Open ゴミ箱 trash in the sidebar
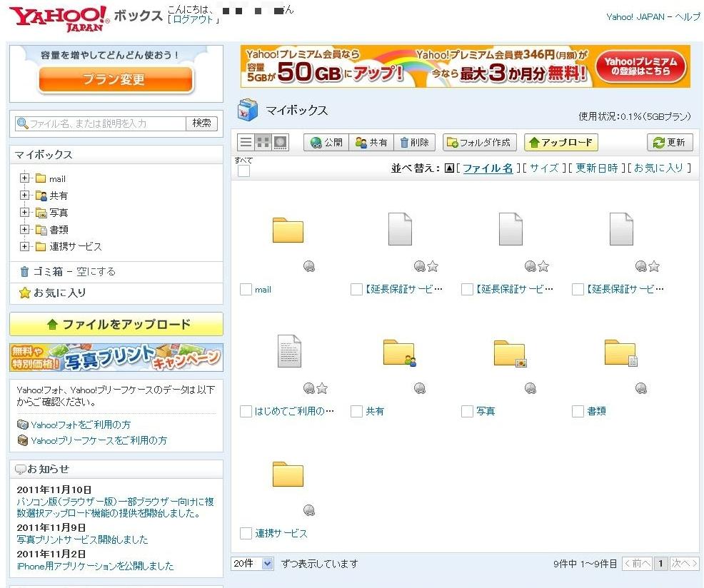This screenshot has width=704, height=588. pyautogui.click(x=49, y=272)
